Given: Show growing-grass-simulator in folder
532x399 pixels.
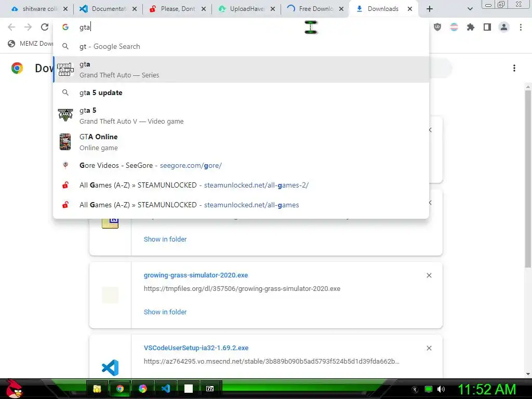Looking at the screenshot, I should point(165,312).
